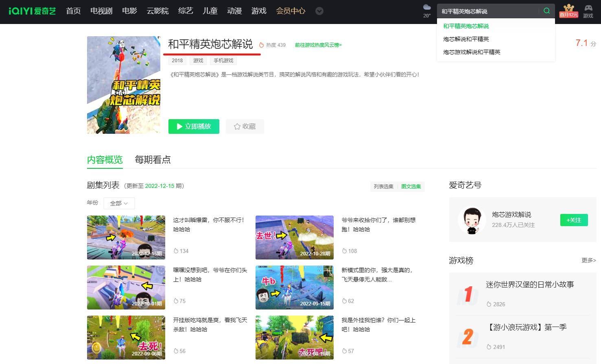Click the flame icon next to 2826 count
This screenshot has height=364, width=601.
point(489,304)
